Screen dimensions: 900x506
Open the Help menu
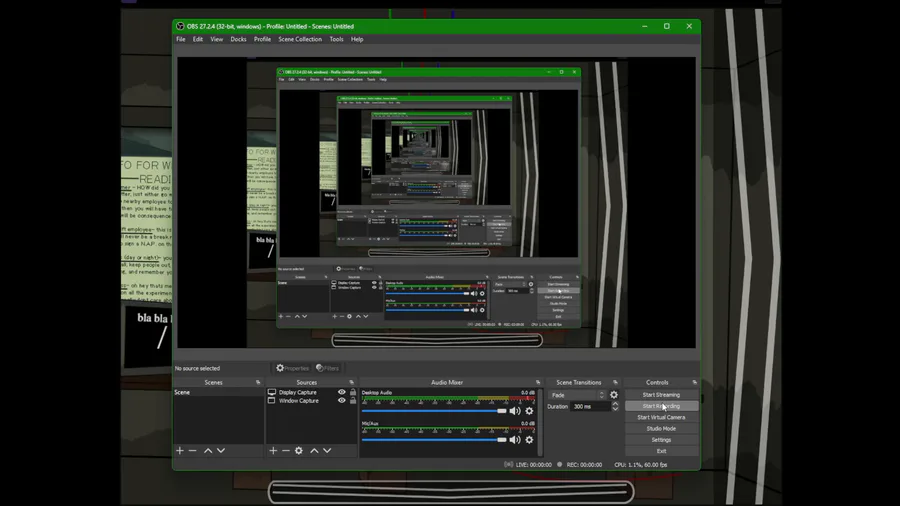[357, 40]
